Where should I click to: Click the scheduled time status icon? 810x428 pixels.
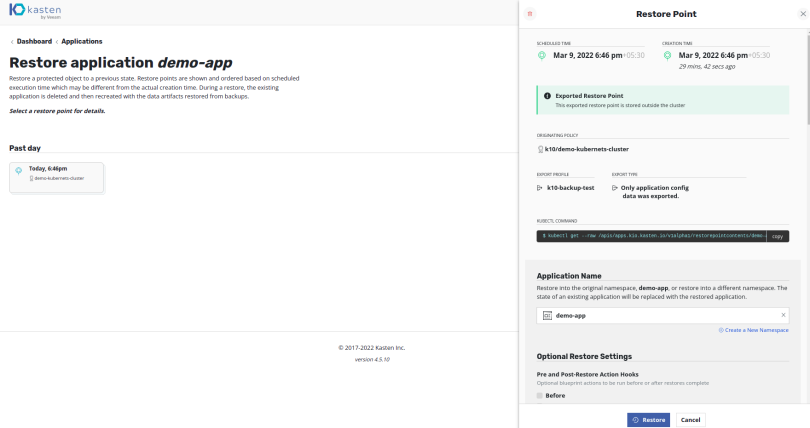[541, 55]
